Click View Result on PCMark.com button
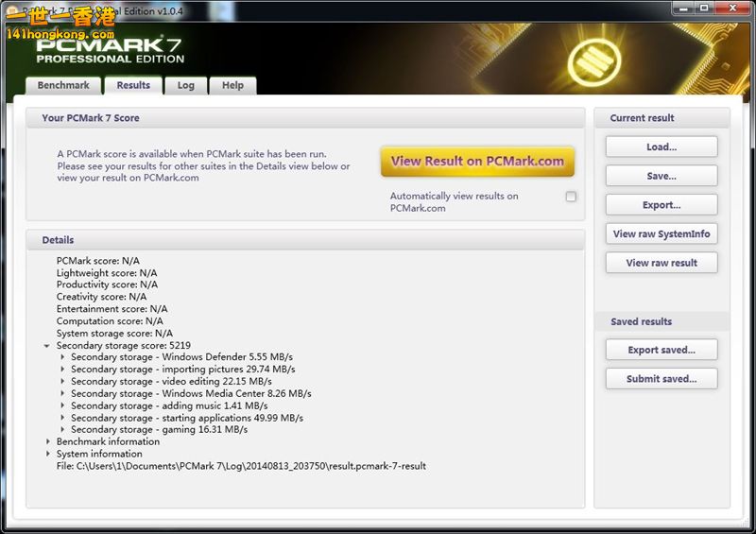756x534 pixels. click(477, 161)
